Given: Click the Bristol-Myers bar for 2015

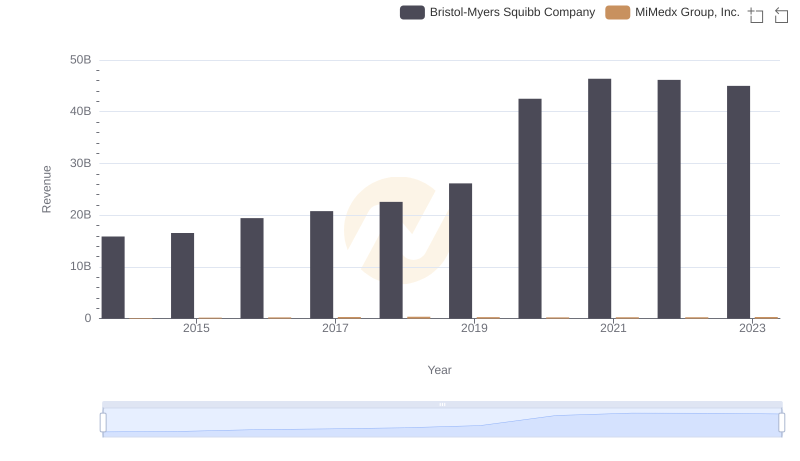Looking at the screenshot, I should [183, 276].
